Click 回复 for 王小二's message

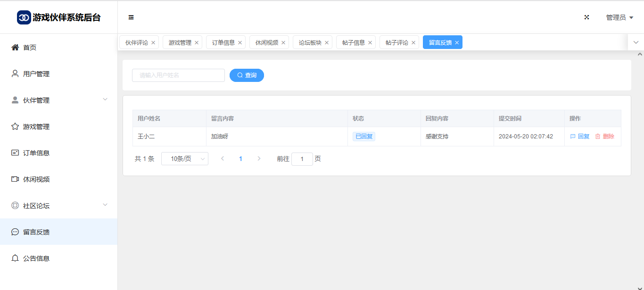580,137
